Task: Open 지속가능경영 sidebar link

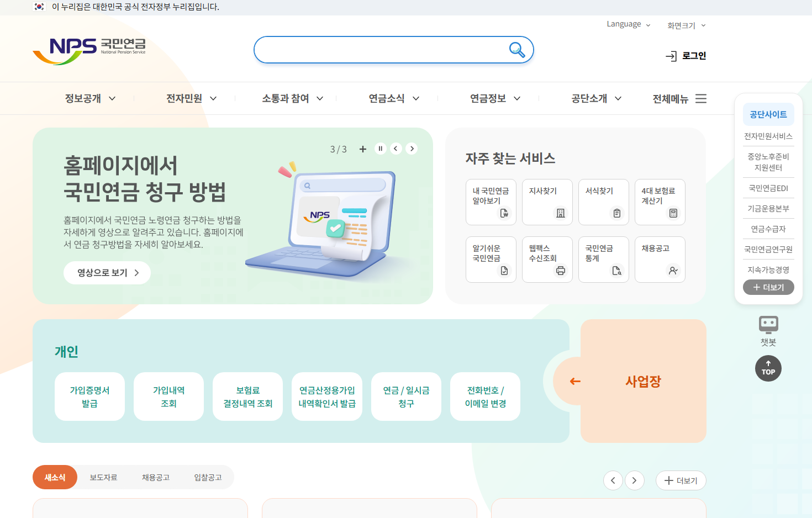Action: point(768,270)
